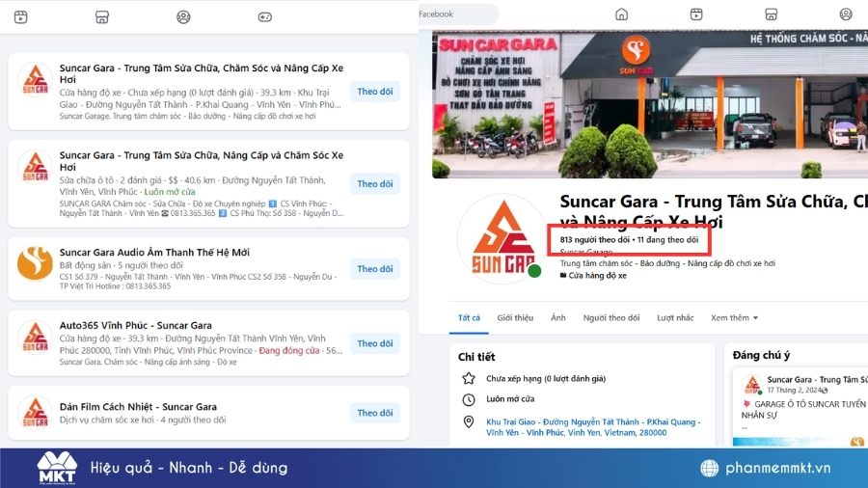Switch to the 'Lượt nhắc' tab
This screenshot has width=868, height=488.
coord(675,318)
